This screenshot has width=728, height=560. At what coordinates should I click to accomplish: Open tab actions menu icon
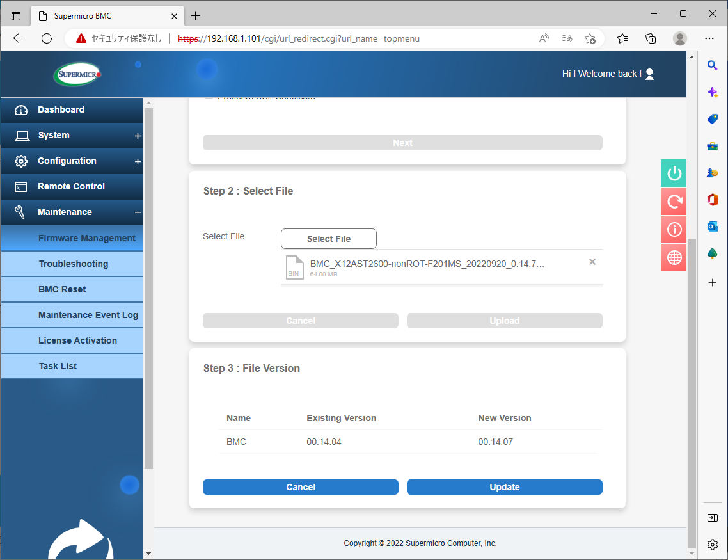coord(16,16)
